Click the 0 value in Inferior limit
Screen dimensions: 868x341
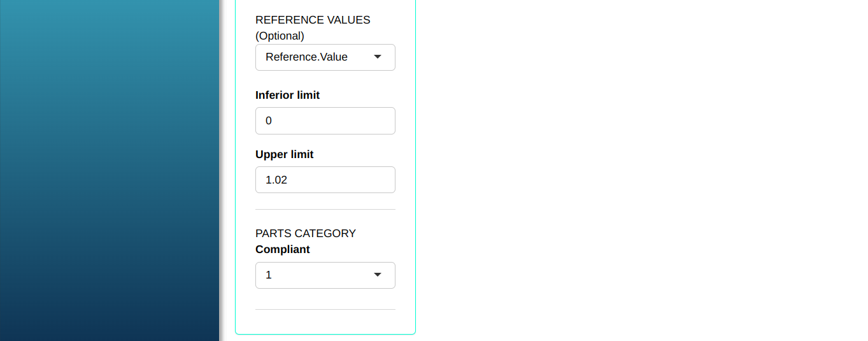pos(269,121)
